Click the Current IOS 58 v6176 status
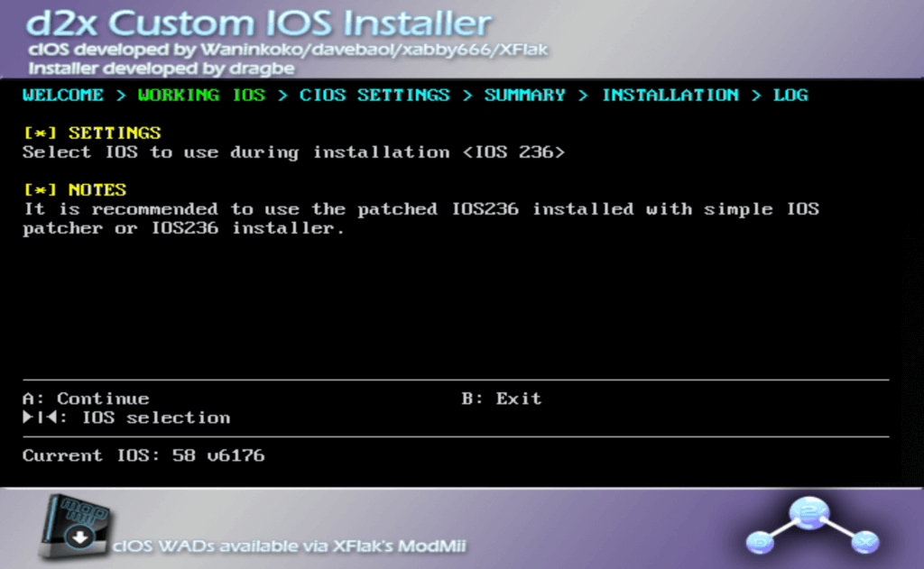Viewport: 924px width, 569px height. click(143, 455)
